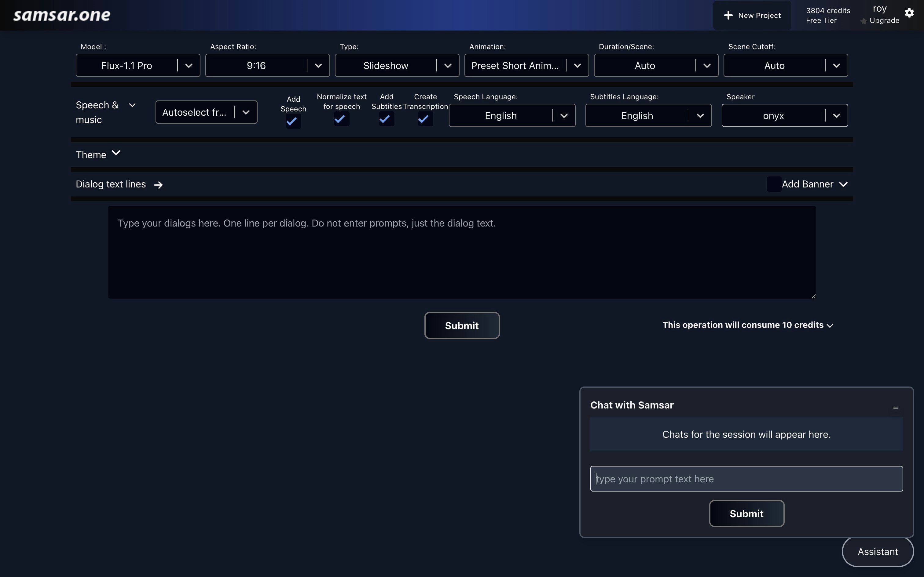Collapse the Speech & music section
The height and width of the screenshot is (577, 924).
click(x=132, y=105)
